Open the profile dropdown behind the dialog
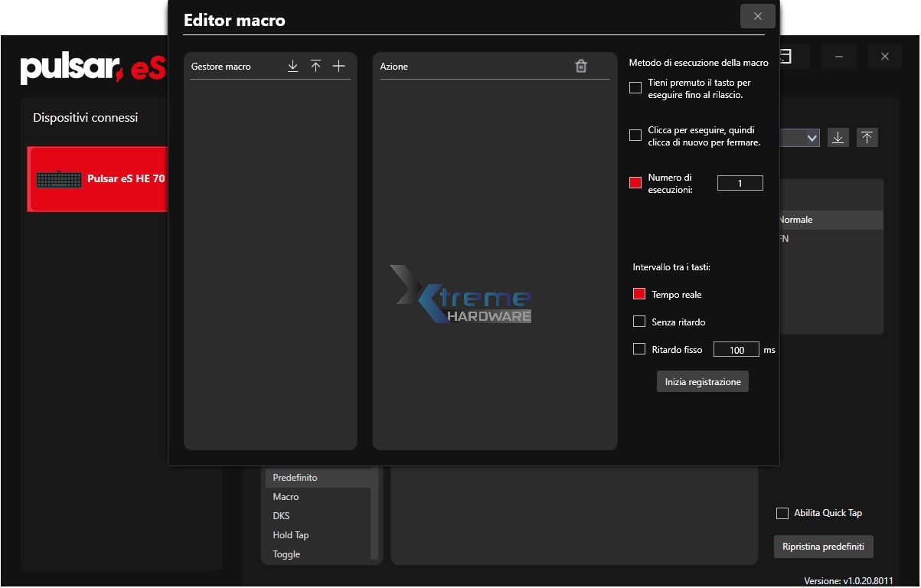This screenshot has height=588, width=921. [811, 138]
